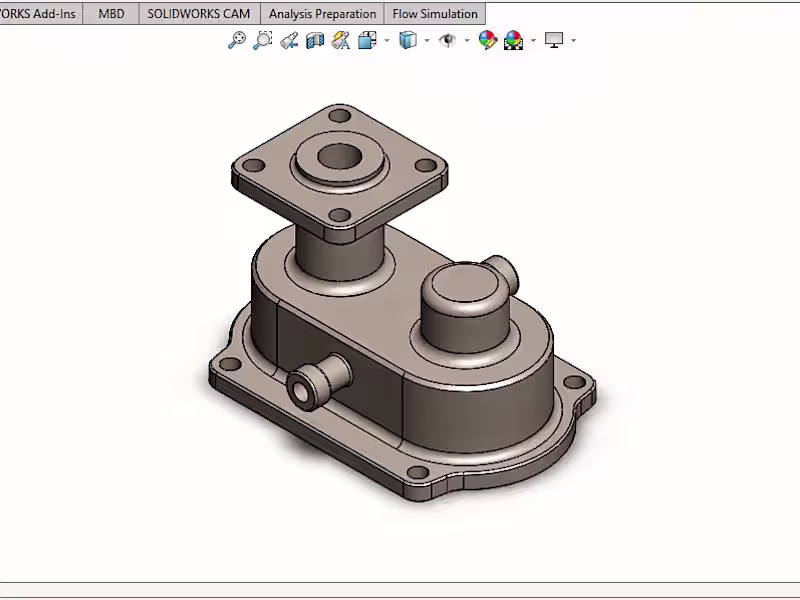Open the Hide/Show Items dropdown arrow

pos(464,40)
